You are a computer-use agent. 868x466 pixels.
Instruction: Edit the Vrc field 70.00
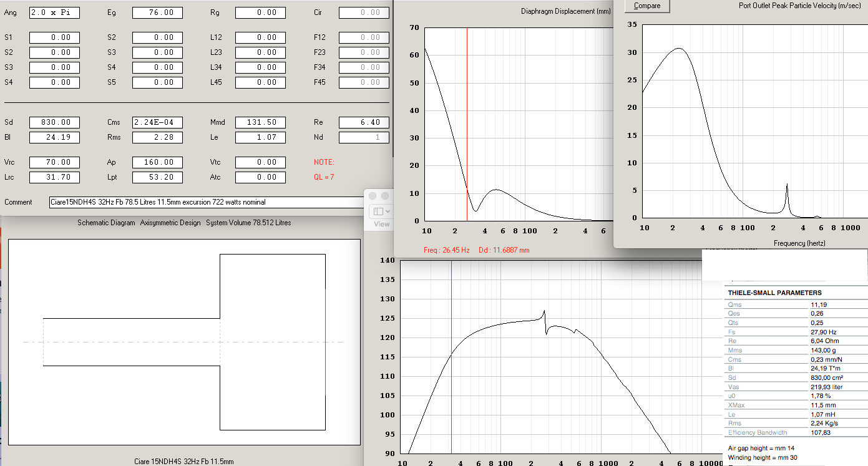tap(54, 162)
